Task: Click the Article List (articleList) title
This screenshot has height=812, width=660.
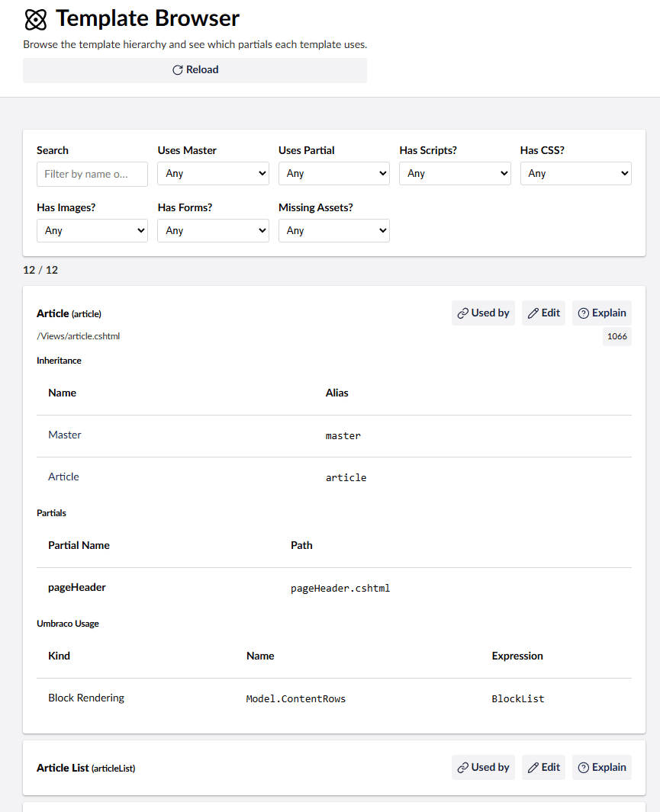Action: (x=86, y=768)
